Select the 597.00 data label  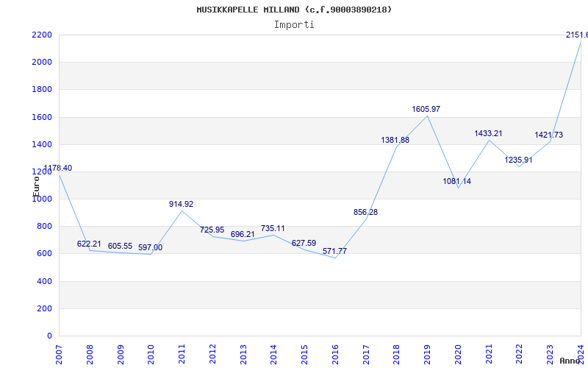click(x=150, y=248)
